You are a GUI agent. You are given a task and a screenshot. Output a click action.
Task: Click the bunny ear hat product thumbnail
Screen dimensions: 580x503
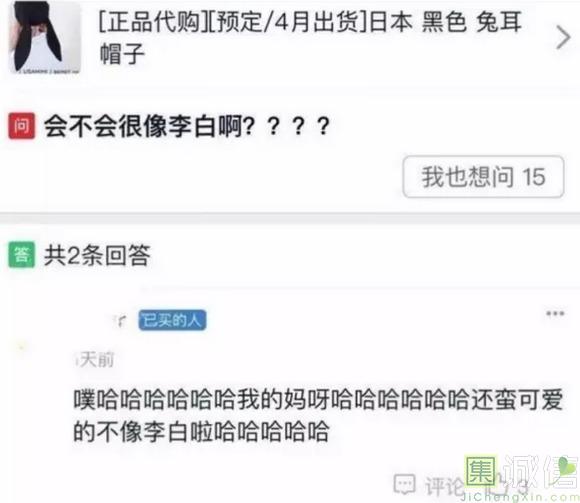(x=44, y=37)
